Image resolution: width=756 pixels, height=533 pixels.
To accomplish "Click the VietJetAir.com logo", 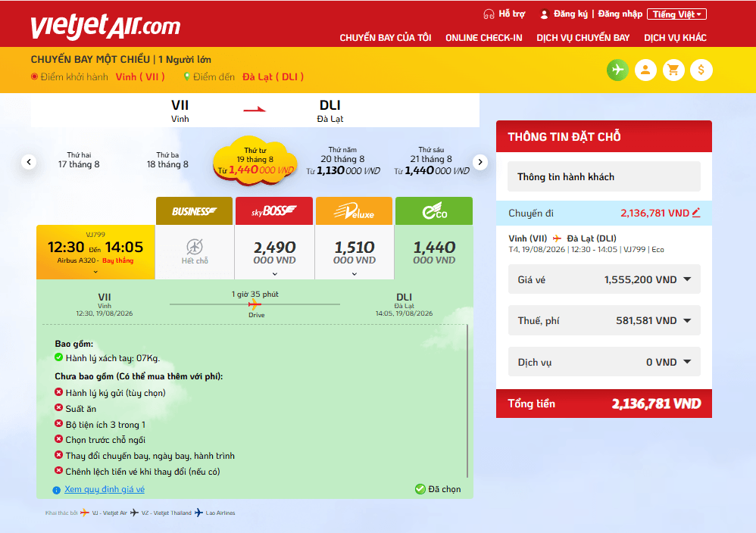I will coord(105,26).
